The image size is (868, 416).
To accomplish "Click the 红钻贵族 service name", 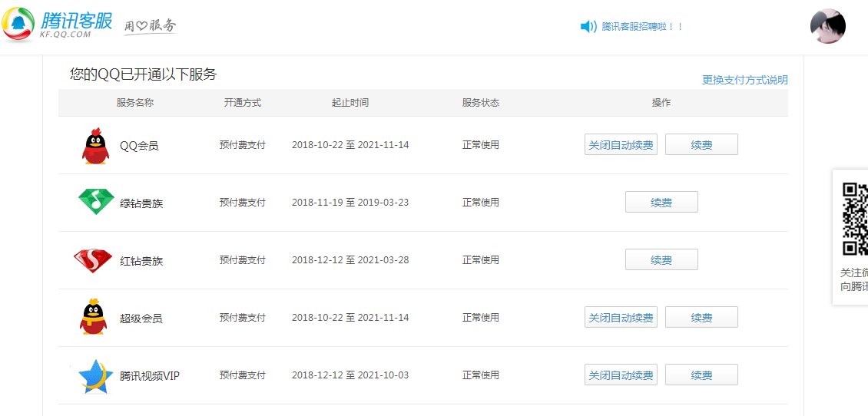I will point(141,261).
